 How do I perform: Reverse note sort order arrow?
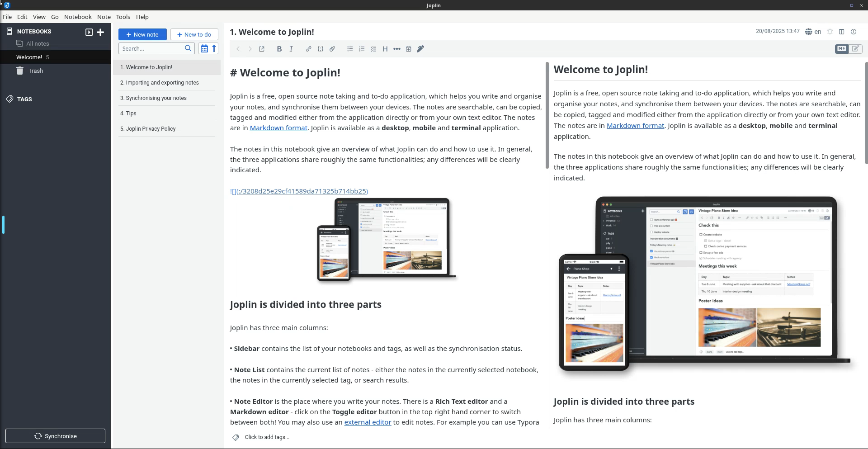pos(215,48)
